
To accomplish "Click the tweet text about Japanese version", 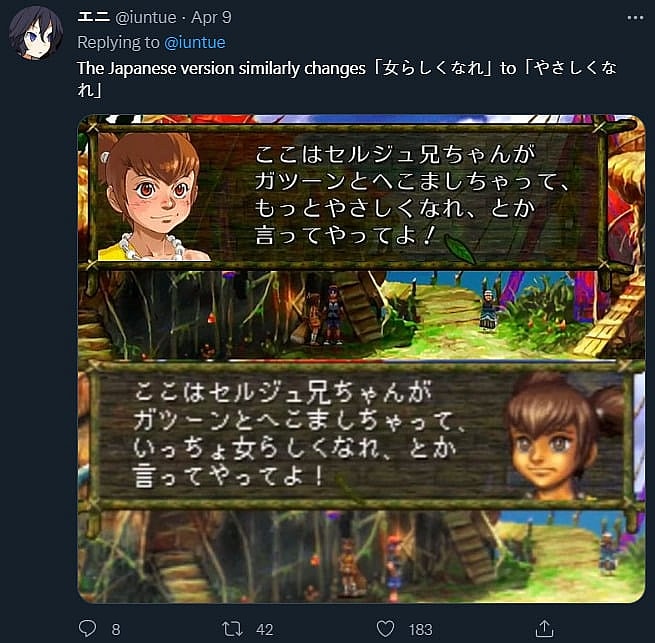I will [347, 79].
